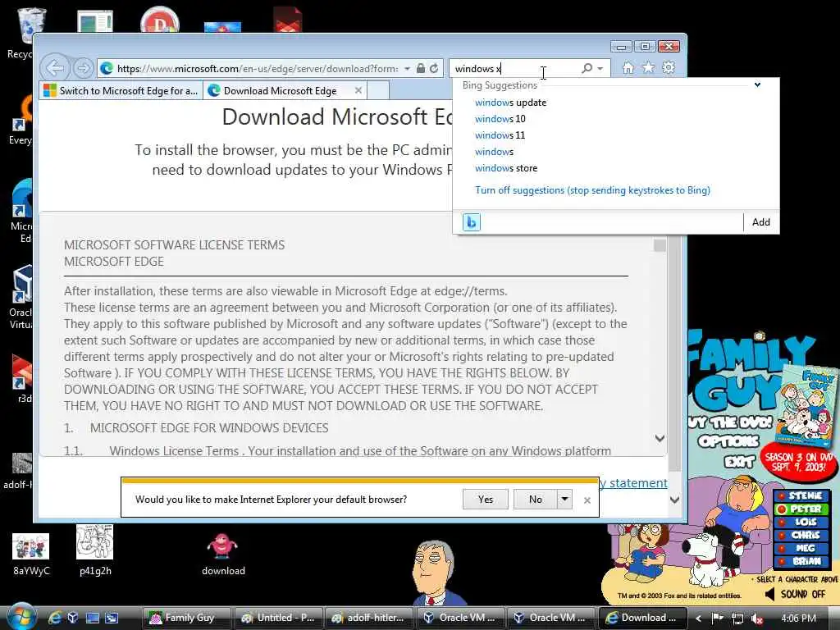Click the magnifier search icon in search box
The width and height of the screenshot is (840, 630).
(x=587, y=68)
